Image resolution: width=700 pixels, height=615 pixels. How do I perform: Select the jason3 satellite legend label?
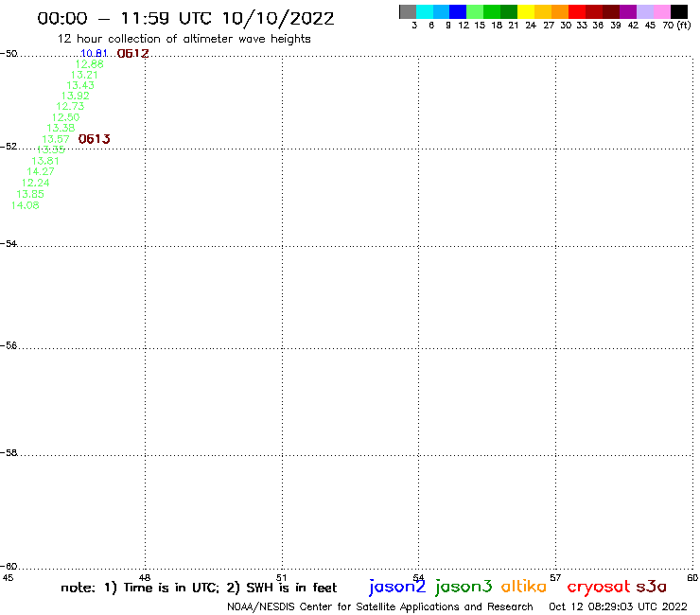pyautogui.click(x=464, y=587)
